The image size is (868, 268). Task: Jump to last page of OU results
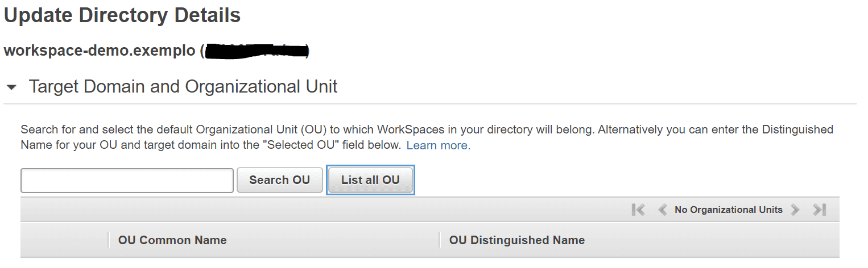[x=819, y=210]
